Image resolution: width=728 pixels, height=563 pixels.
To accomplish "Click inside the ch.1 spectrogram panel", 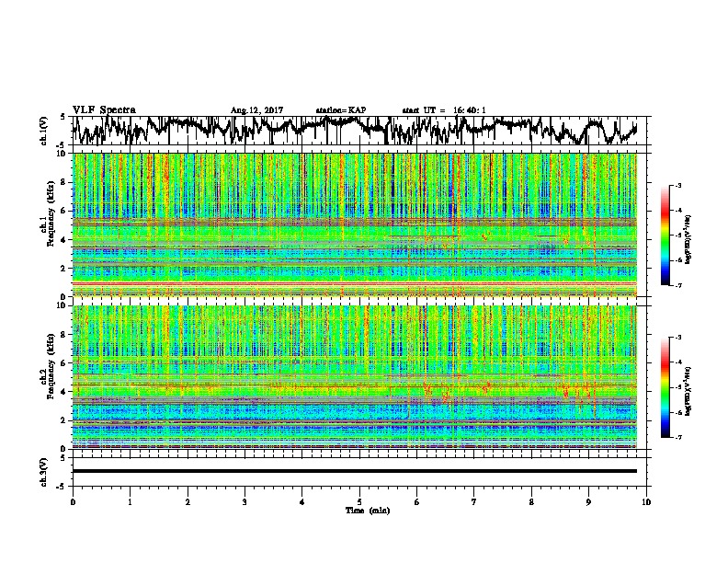I will pos(354,224).
